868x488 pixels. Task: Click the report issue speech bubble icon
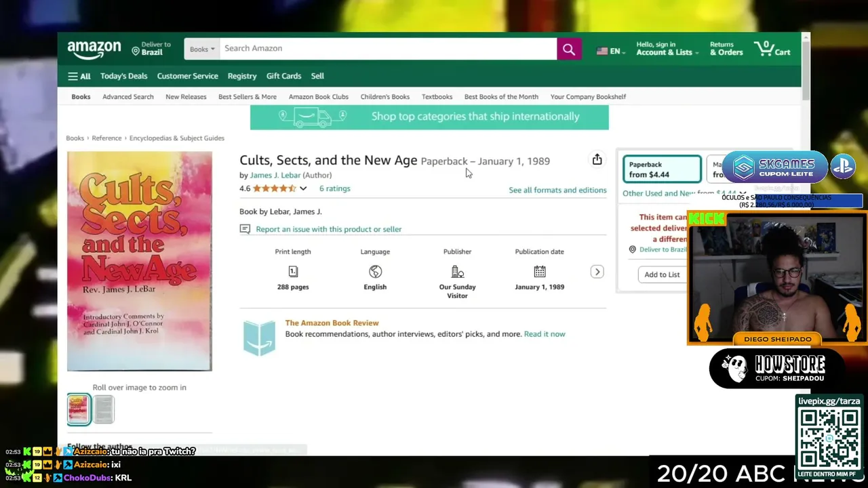[x=245, y=229]
